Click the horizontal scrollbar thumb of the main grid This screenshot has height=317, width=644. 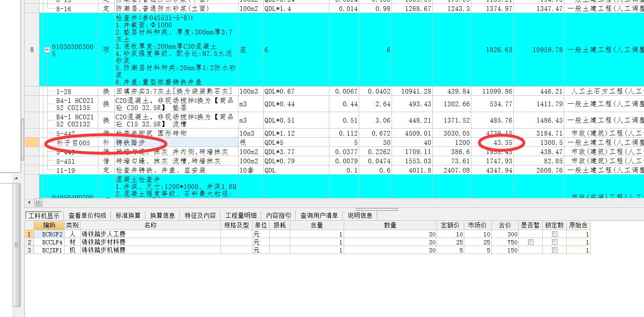tap(38, 202)
